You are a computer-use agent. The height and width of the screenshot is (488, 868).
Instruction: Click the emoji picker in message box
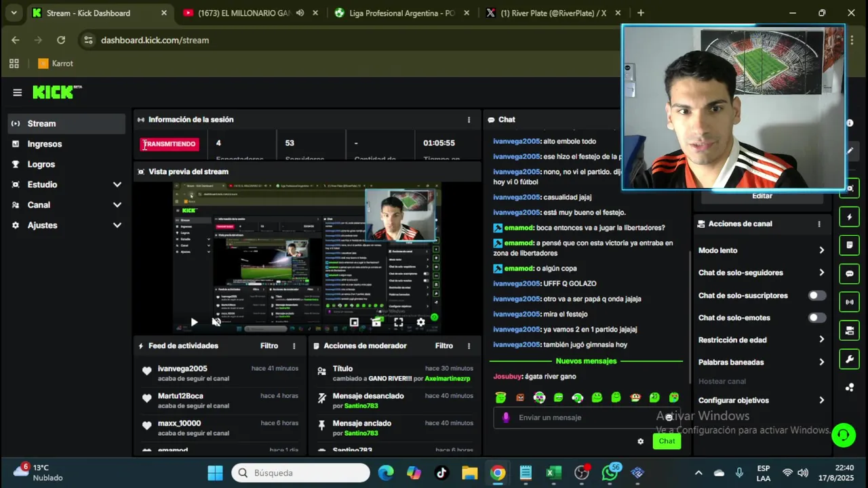pyautogui.click(x=669, y=418)
